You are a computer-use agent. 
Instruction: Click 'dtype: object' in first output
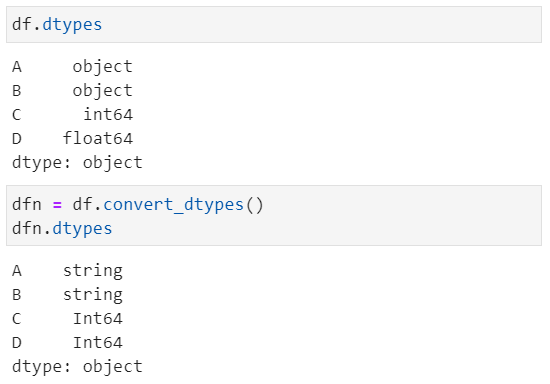tap(77, 163)
